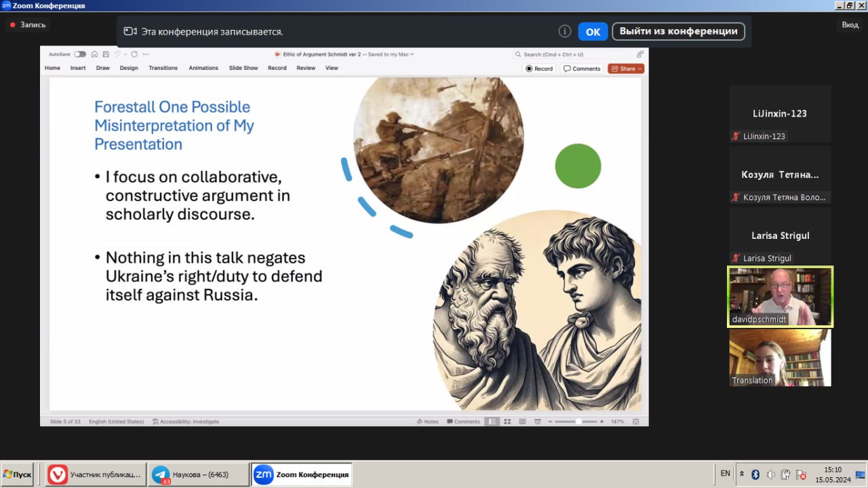The image size is (868, 488).
Task: Click the PowerPoint Home icon next to AutoSave
Action: click(95, 54)
